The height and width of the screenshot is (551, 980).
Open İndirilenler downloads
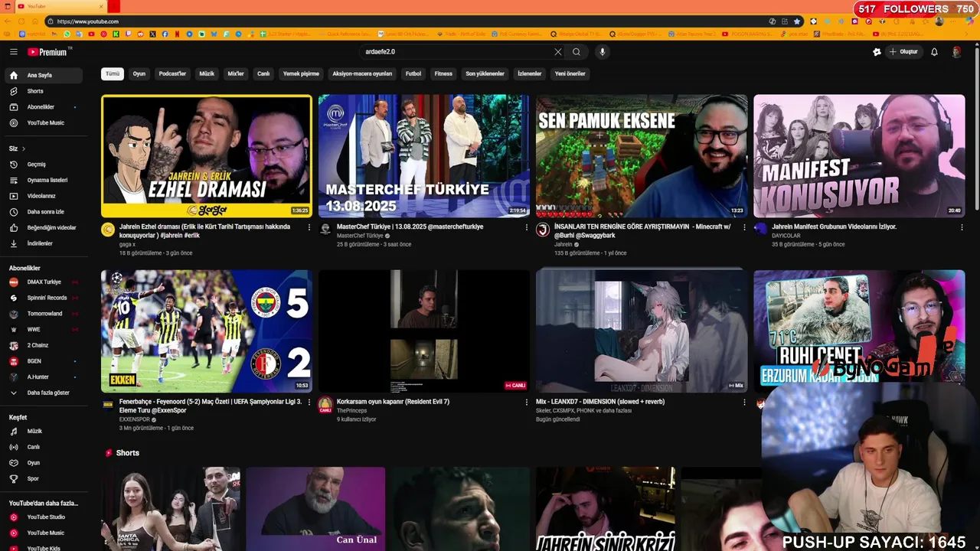click(x=43, y=243)
